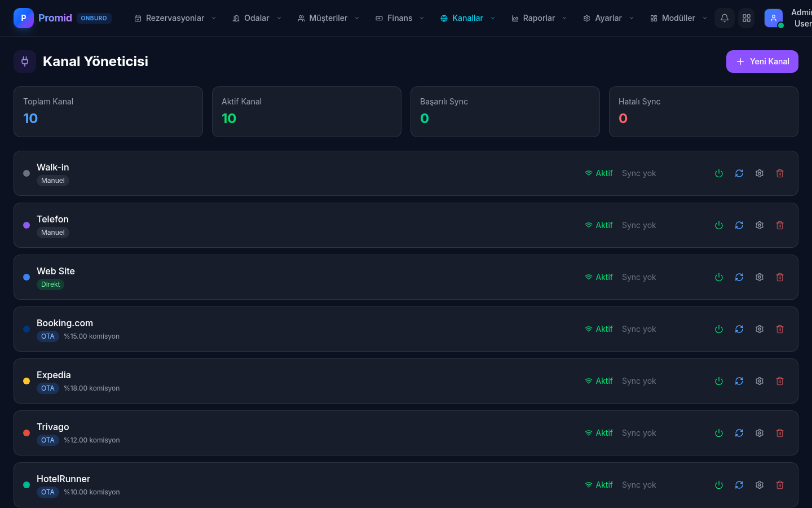Screen dimensions: 812x508
Task: Click the Booking.com channel name
Action: pos(65,323)
